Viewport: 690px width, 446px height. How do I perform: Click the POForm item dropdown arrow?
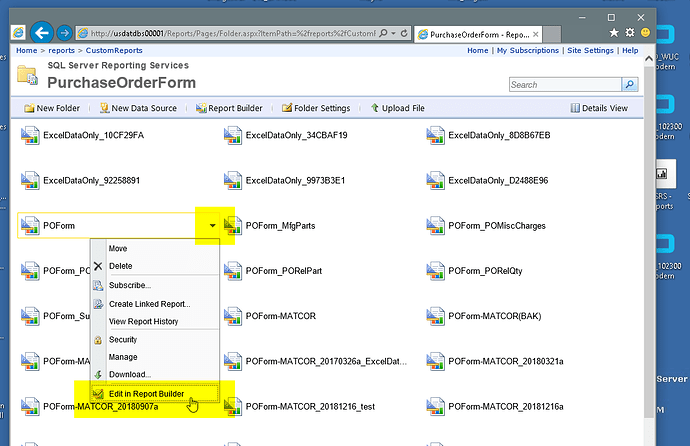pyautogui.click(x=213, y=226)
